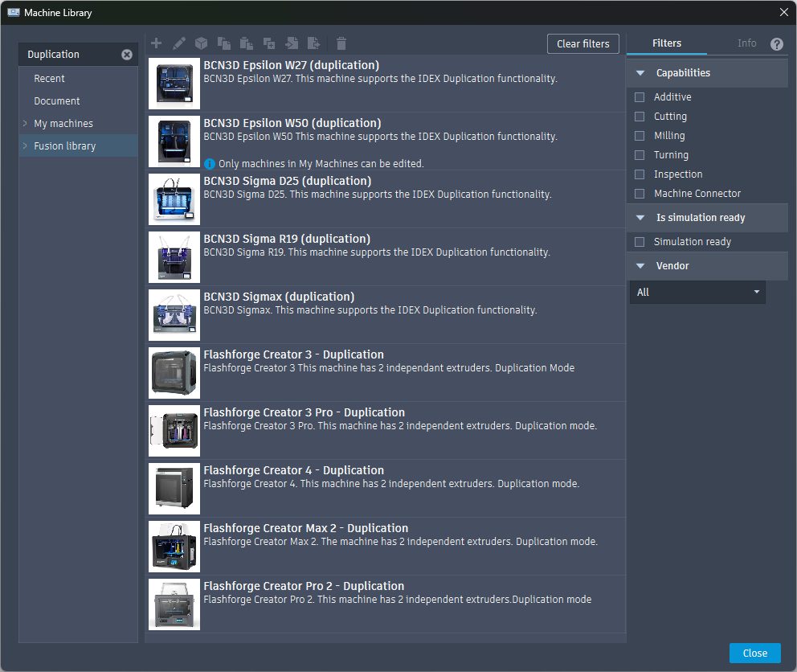Enable the Additive capability checkbox

tap(640, 97)
